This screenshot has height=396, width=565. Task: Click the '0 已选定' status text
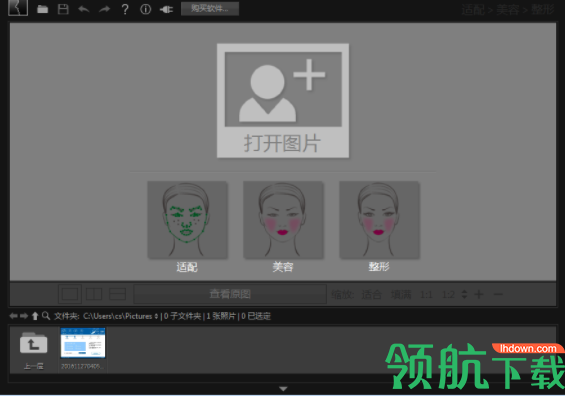coord(256,316)
